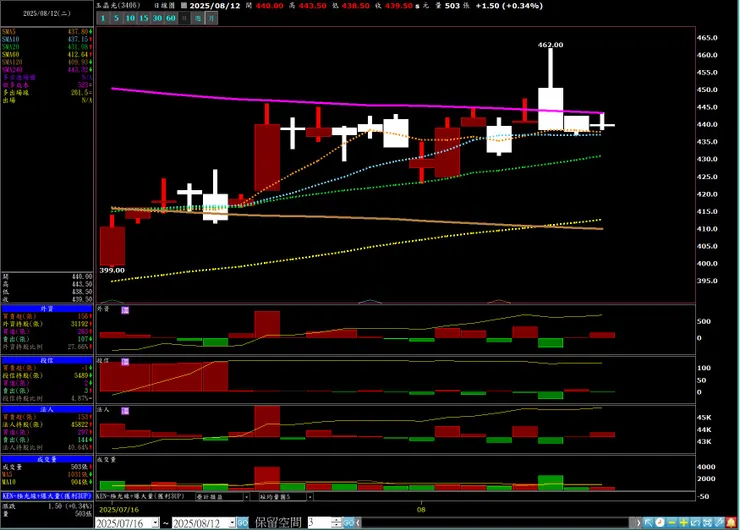The width and height of the screenshot is (740, 530).
Task: Click the 399.00 low price label
Action: (112, 270)
